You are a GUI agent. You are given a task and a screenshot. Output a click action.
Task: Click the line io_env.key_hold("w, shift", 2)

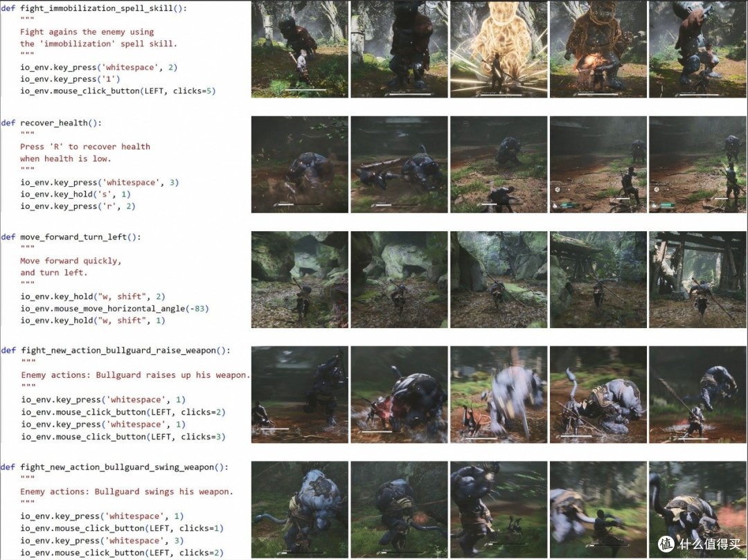coord(93,296)
